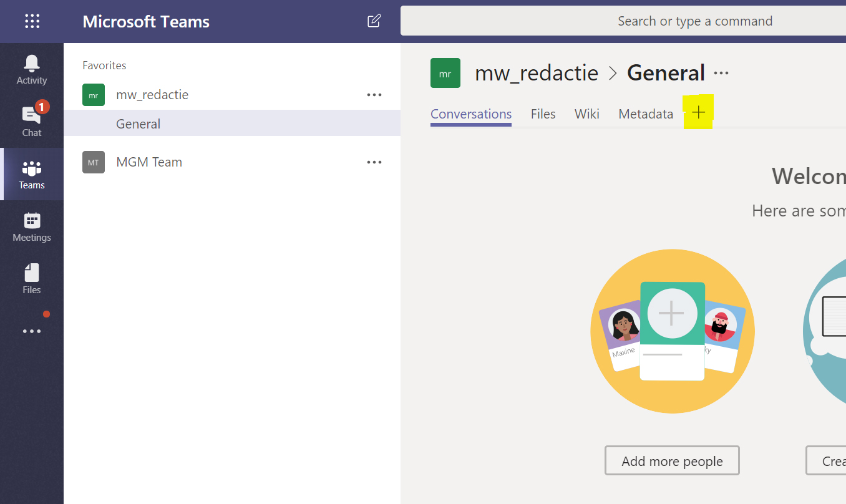Click the Microsoft Teams title
The image size is (846, 504).
pos(146,21)
